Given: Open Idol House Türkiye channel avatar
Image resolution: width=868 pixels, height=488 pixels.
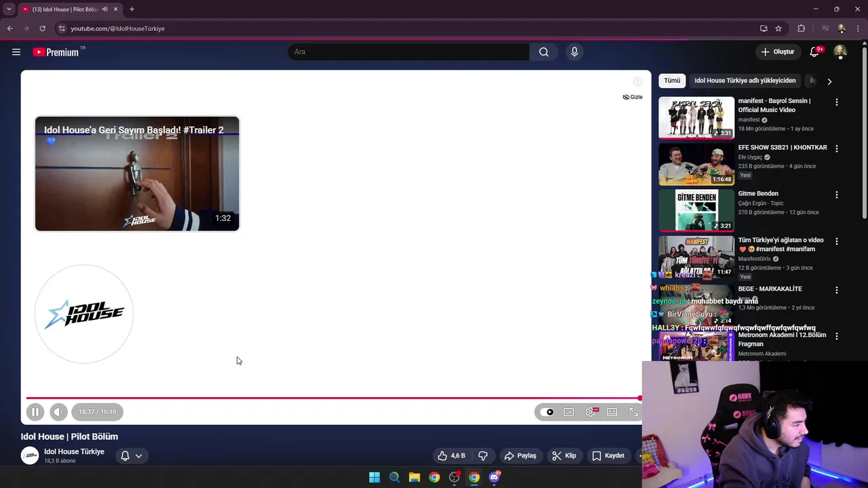Looking at the screenshot, I should click(30, 455).
